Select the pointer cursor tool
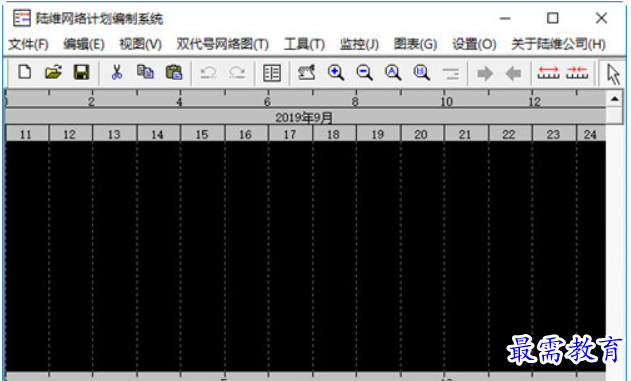 (x=613, y=74)
